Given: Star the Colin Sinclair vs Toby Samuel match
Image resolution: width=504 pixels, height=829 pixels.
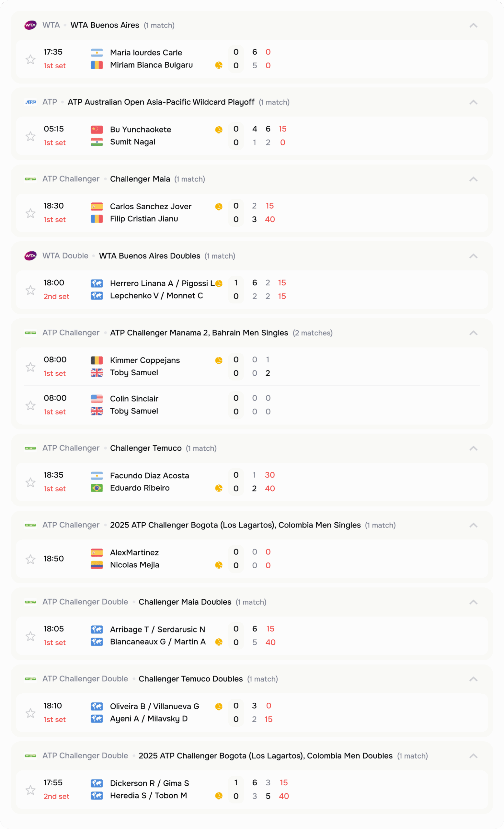Looking at the screenshot, I should pyautogui.click(x=31, y=405).
